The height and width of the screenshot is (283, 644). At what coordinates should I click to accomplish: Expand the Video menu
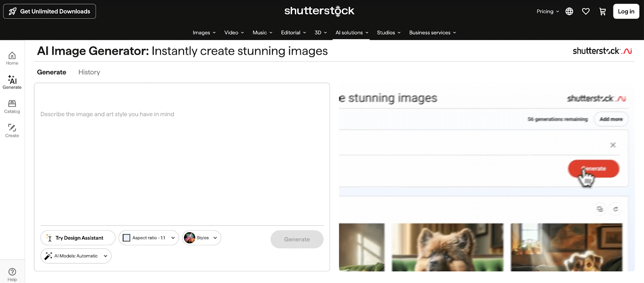pos(234,33)
